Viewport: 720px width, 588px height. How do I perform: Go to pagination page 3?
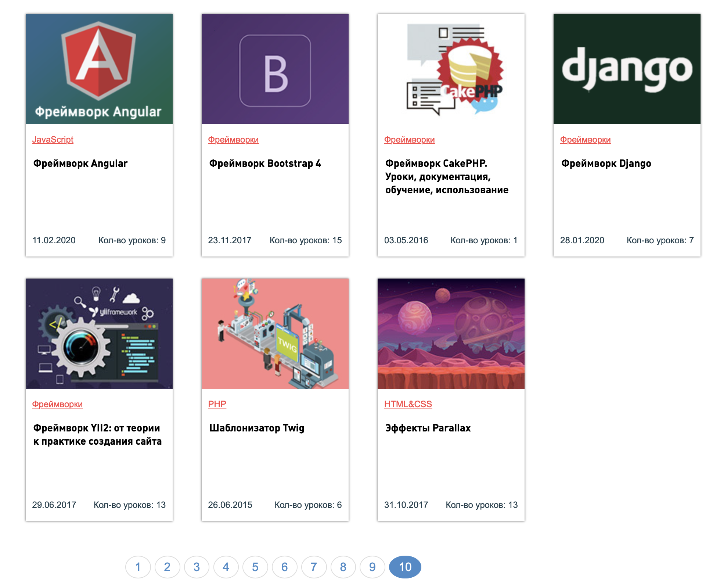click(x=197, y=567)
